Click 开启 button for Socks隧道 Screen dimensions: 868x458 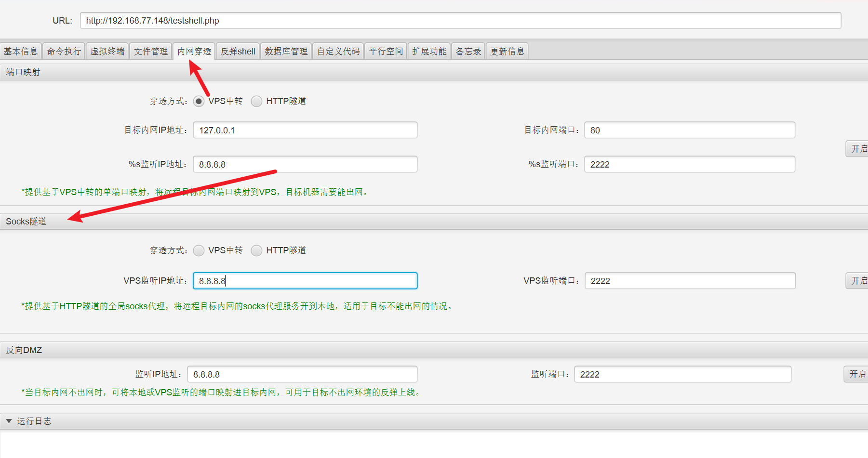coord(857,281)
